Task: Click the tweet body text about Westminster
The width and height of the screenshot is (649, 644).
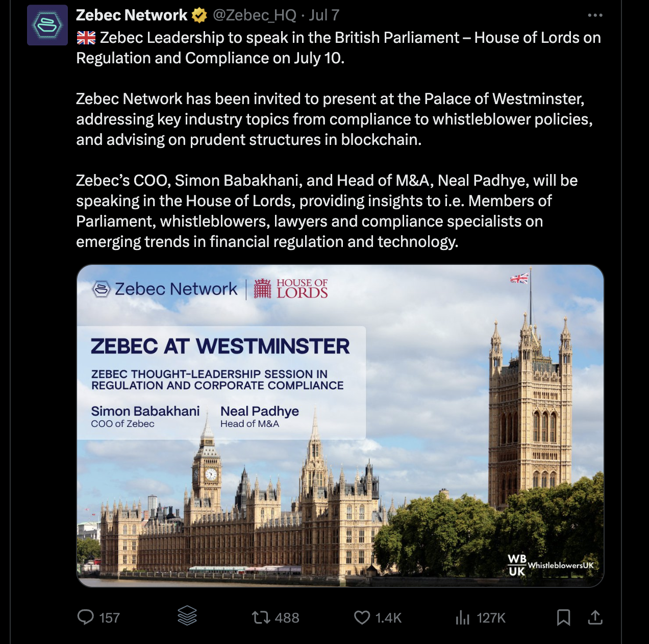Action: [334, 119]
